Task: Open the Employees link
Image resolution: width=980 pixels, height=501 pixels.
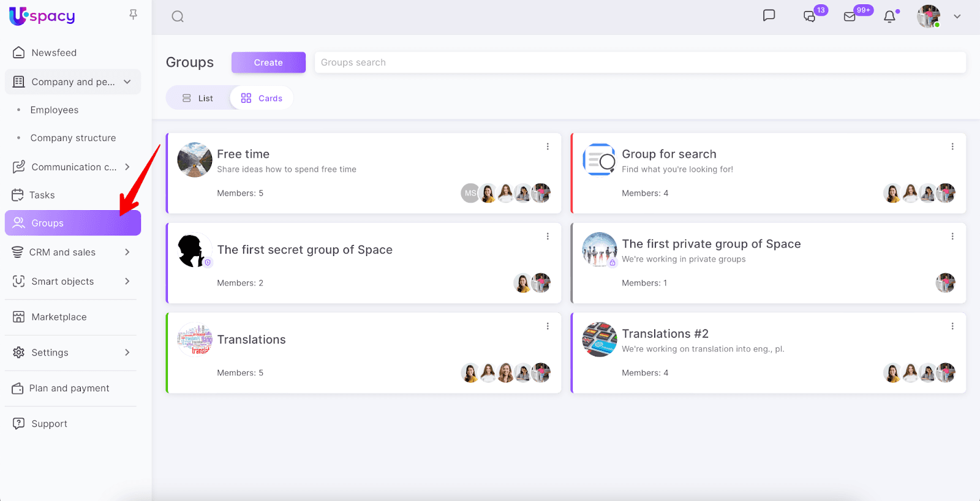Action: click(55, 110)
